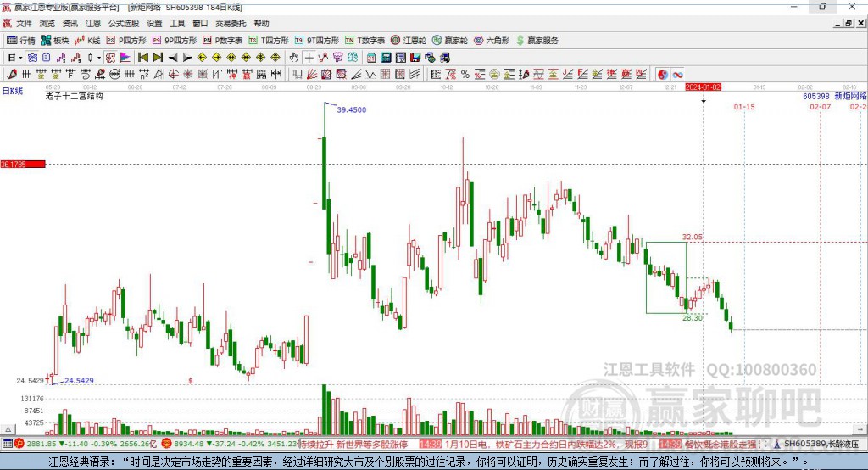
Task: Click the 02-07 future date marker
Action: coord(821,106)
